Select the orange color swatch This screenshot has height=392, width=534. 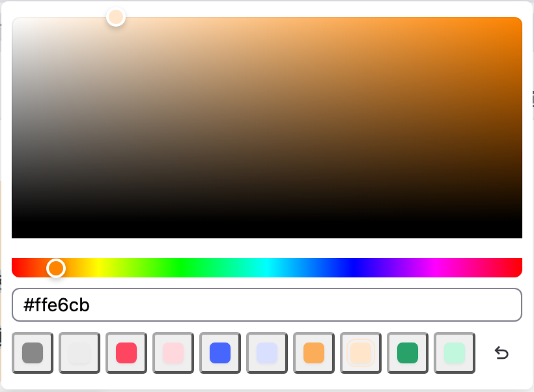click(x=314, y=353)
